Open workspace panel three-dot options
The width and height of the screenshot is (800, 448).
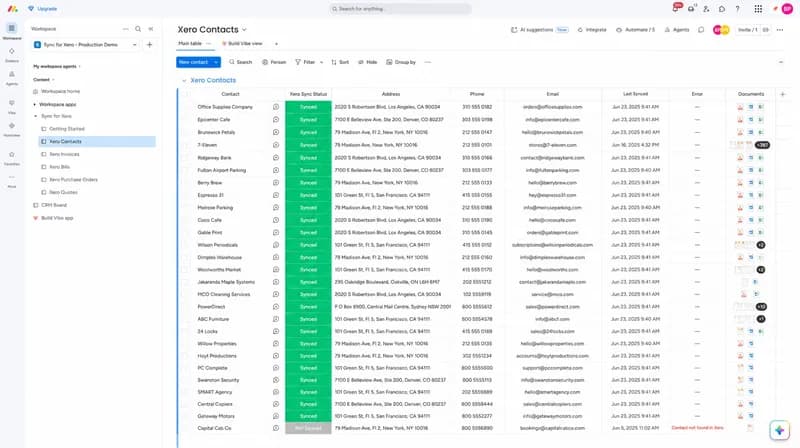pos(126,29)
